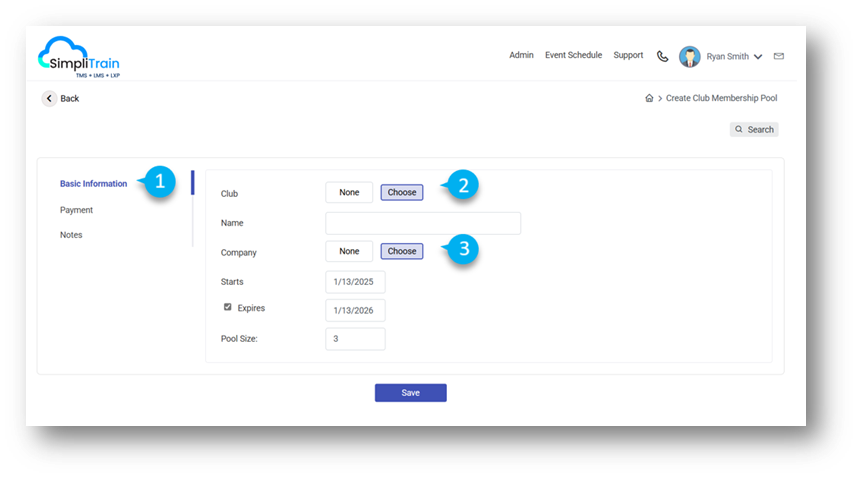Click None button for Company
Viewport: 858px width, 478px height.
point(349,251)
